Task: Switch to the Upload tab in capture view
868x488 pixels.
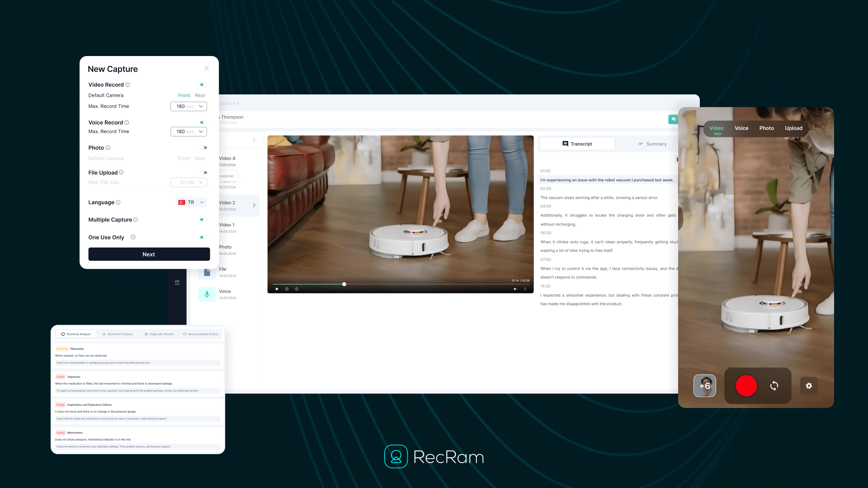Action: tap(794, 128)
